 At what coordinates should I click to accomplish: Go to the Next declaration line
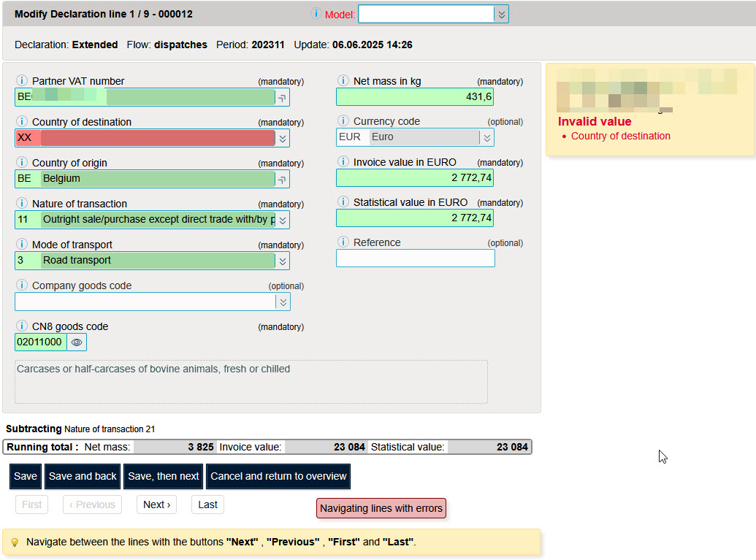click(x=156, y=505)
